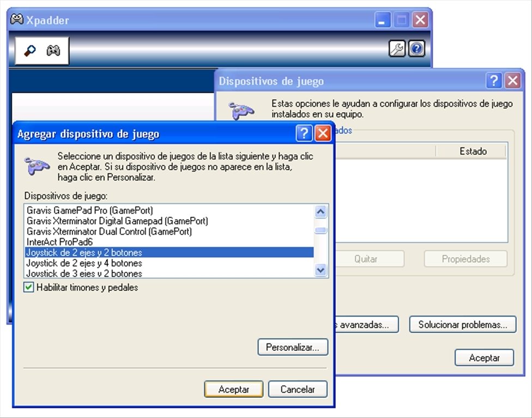
Task: Click device list scroll up arrow
Action: [321, 211]
